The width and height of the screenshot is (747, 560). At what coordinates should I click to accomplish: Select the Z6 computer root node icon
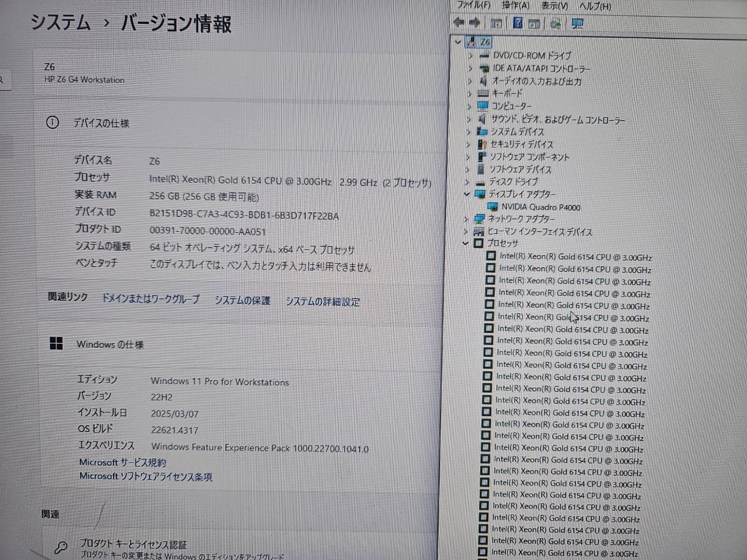pyautogui.click(x=471, y=42)
